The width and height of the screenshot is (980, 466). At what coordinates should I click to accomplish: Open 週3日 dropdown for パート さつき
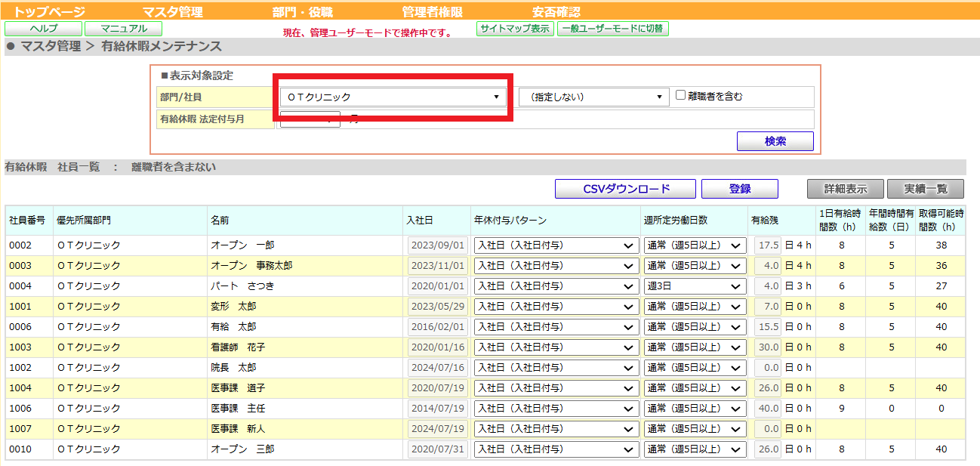coord(695,286)
